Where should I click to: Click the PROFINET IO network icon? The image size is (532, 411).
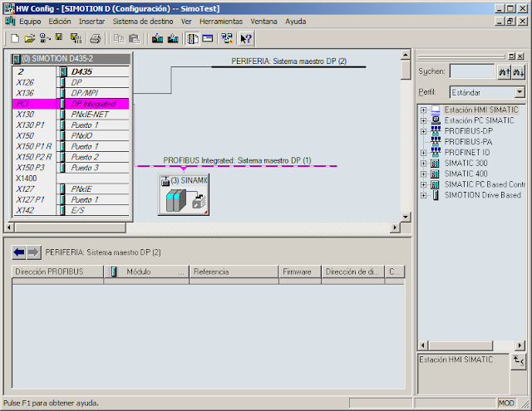[x=436, y=153]
